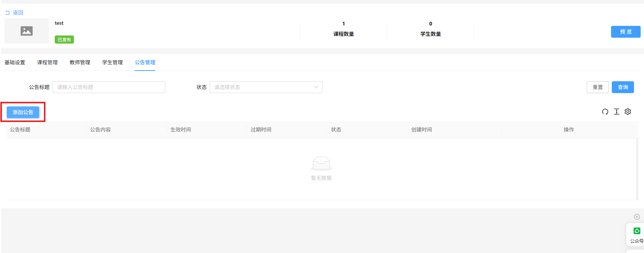Click the 创建时间 column header
The image size is (644, 253).
pyautogui.click(x=422, y=130)
